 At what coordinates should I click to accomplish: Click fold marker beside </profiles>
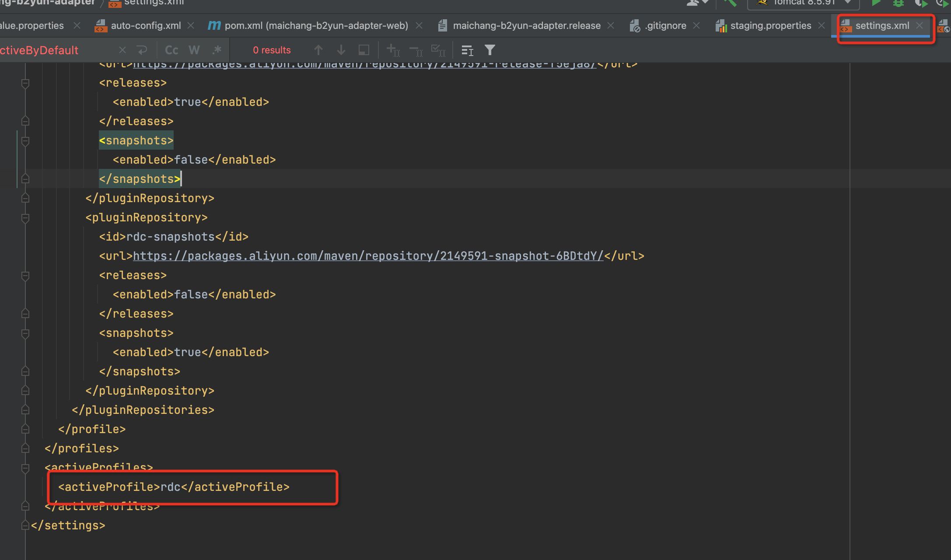(25, 448)
